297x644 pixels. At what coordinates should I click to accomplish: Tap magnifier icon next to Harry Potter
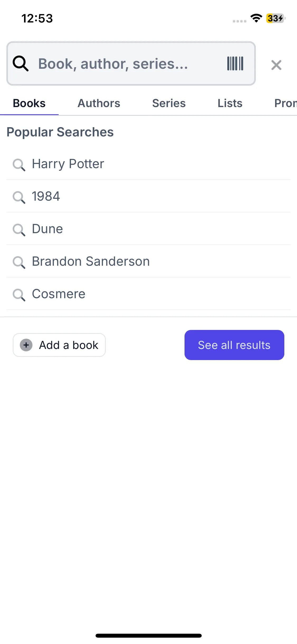click(19, 165)
